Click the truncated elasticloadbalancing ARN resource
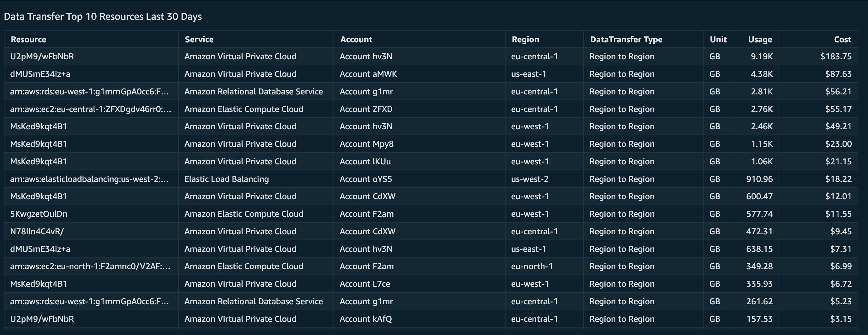Screen dimensions: 868x335 click(89, 179)
